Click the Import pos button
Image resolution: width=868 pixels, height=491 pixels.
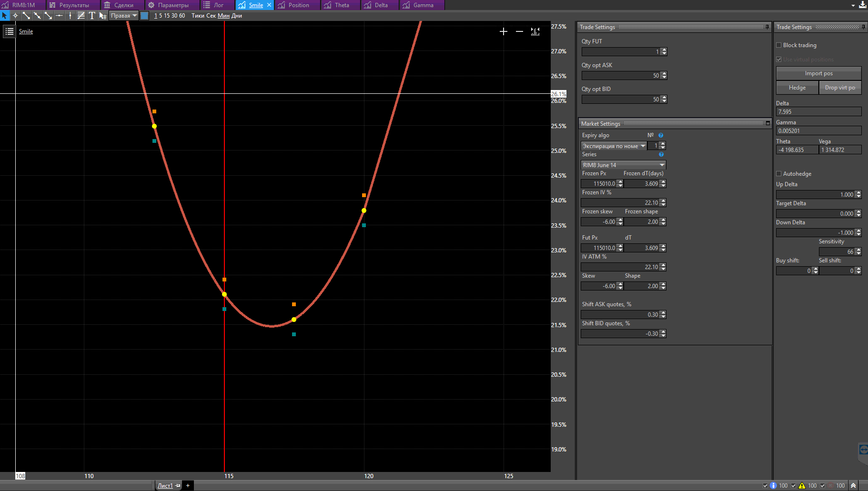(818, 73)
